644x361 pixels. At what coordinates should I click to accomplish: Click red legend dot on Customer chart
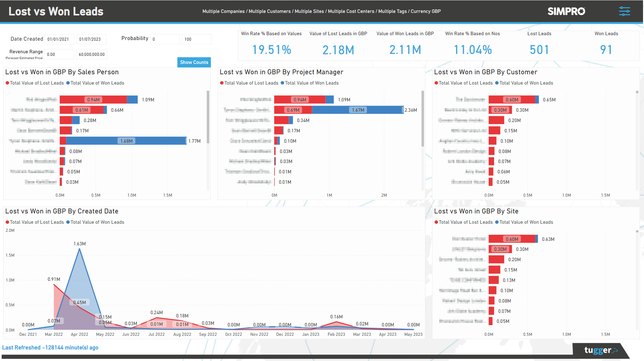tap(436, 83)
